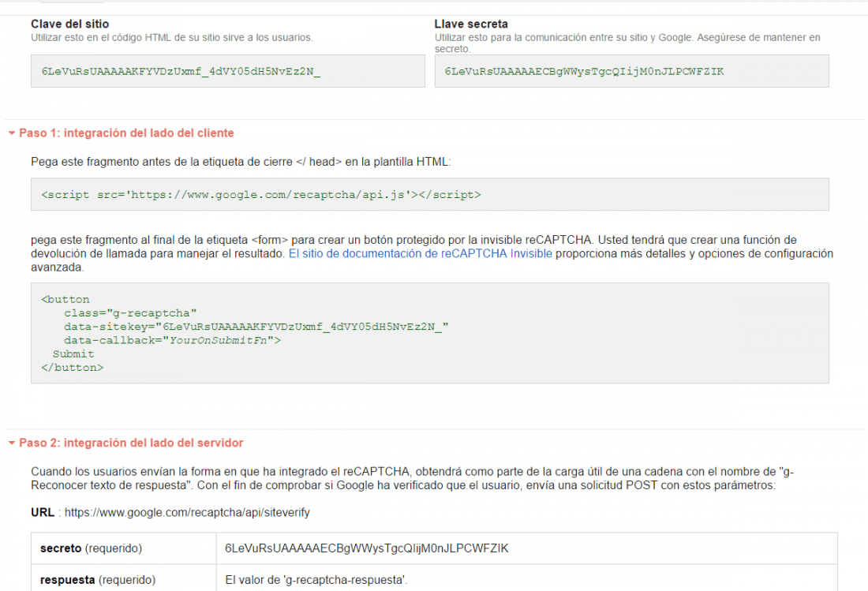Click the Utilizar esto en el código HTML description

[x=171, y=38]
